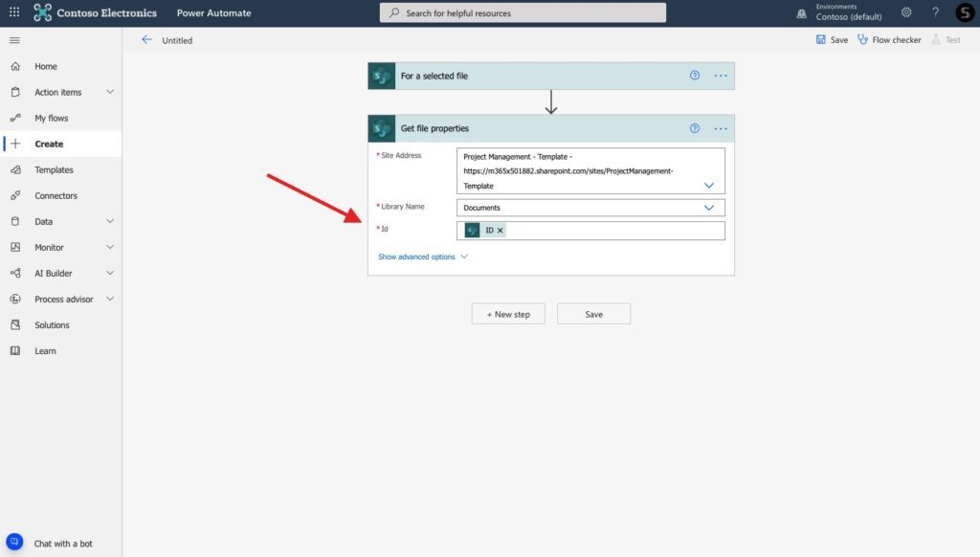980x557 pixels.
Task: Click the AI Builder icon
Action: coord(15,273)
